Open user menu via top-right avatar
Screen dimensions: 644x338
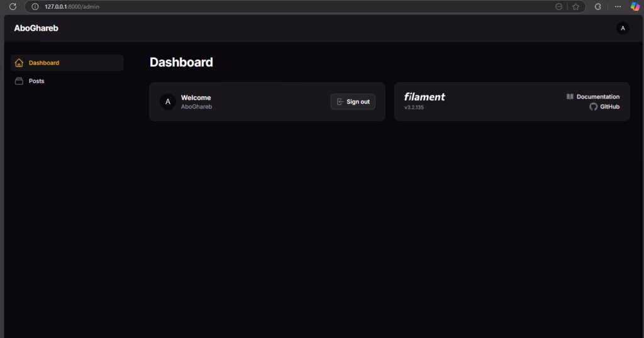pyautogui.click(x=623, y=28)
